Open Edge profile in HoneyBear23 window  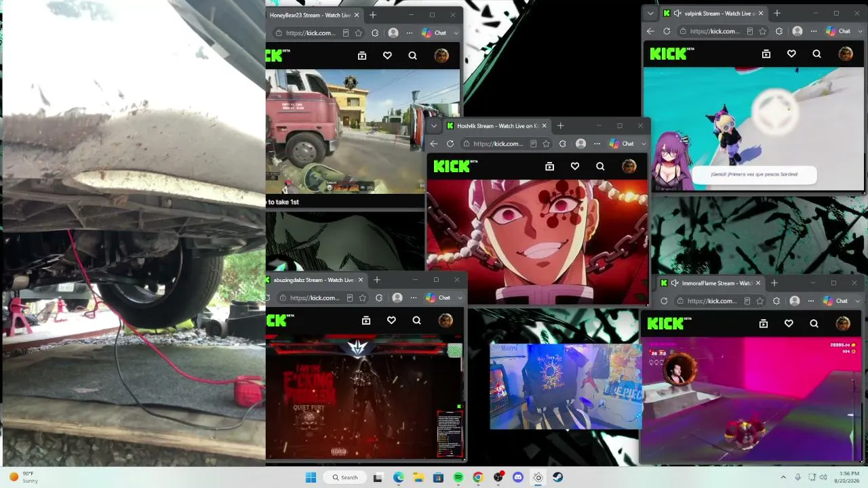coord(393,33)
